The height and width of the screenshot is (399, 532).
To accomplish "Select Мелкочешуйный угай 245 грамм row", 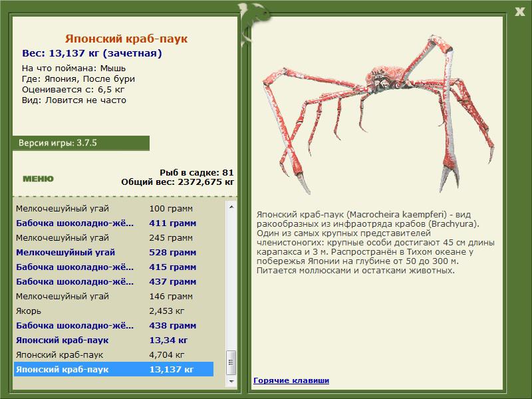I will point(114,237).
